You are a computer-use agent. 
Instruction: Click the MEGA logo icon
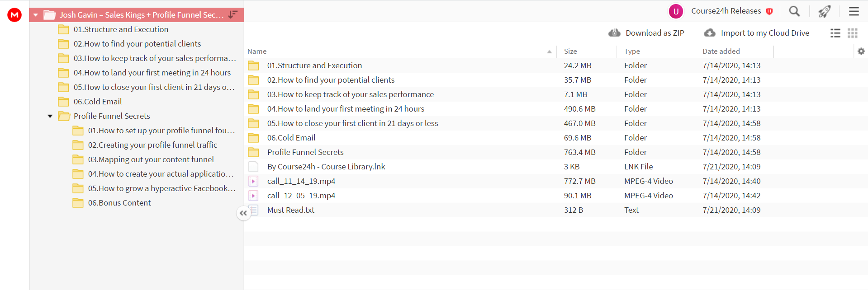click(x=14, y=15)
